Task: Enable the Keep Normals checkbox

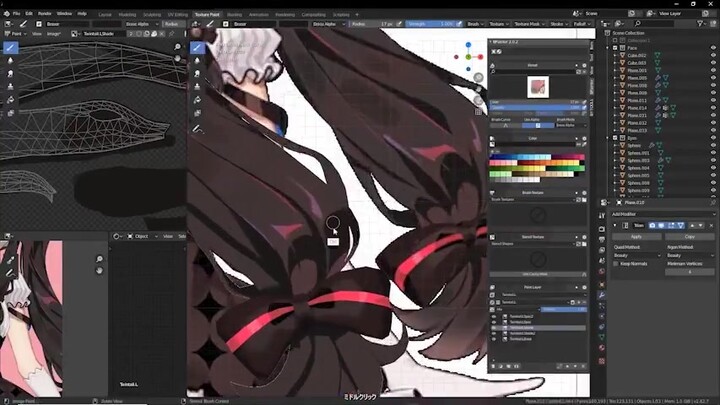Action: pyautogui.click(x=616, y=264)
